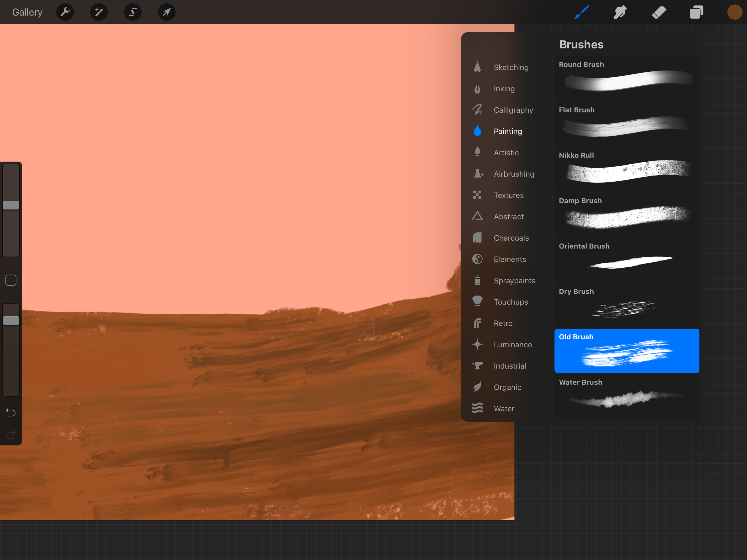747x560 pixels.
Task: Tap the Paint brush tool icon
Action: point(582,12)
